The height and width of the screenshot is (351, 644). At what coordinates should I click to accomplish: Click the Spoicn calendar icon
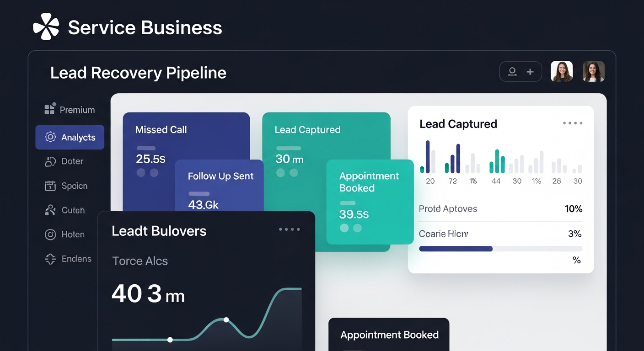point(50,186)
